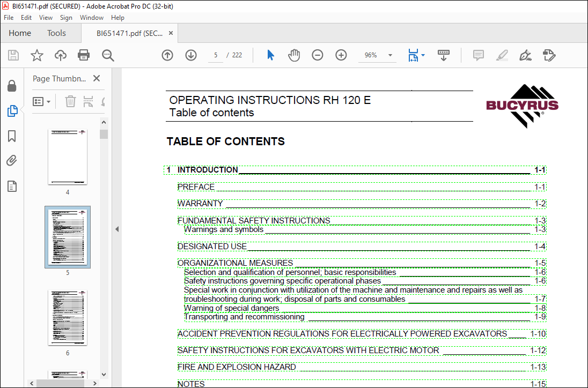This screenshot has width=588, height=388.
Task: Open the ORGANIZATIONAL MEASURES entry
Action: click(x=362, y=263)
